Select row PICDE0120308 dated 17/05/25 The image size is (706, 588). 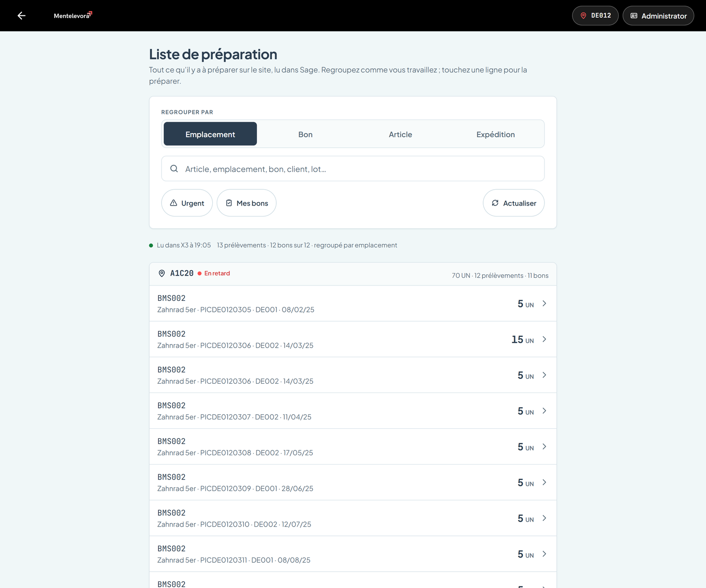pos(353,446)
